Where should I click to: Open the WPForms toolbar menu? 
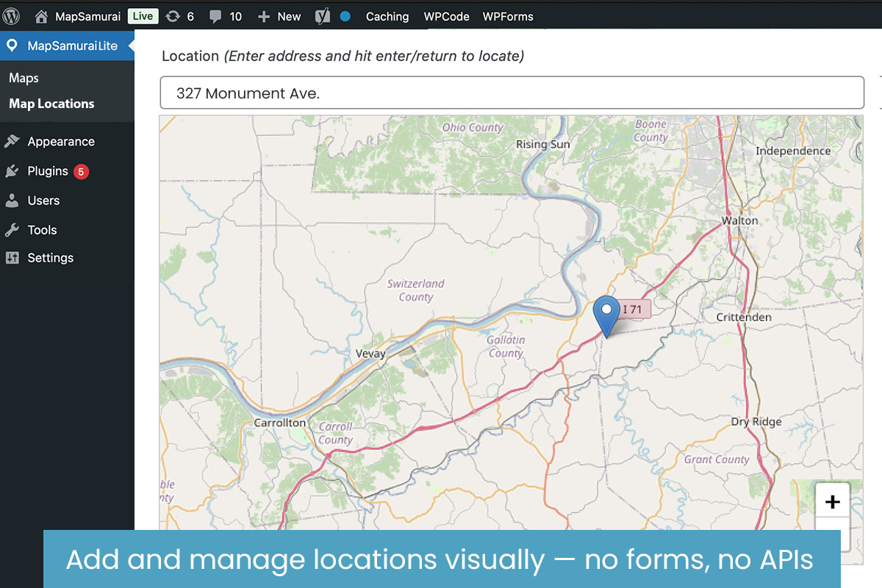tap(508, 16)
